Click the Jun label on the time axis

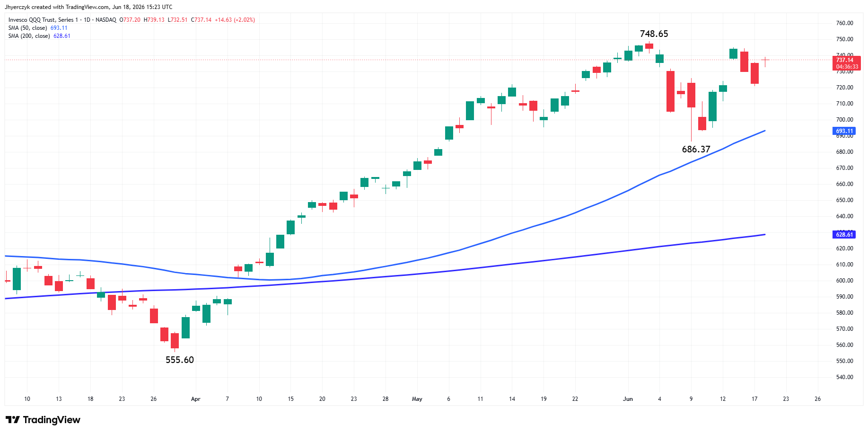(628, 399)
